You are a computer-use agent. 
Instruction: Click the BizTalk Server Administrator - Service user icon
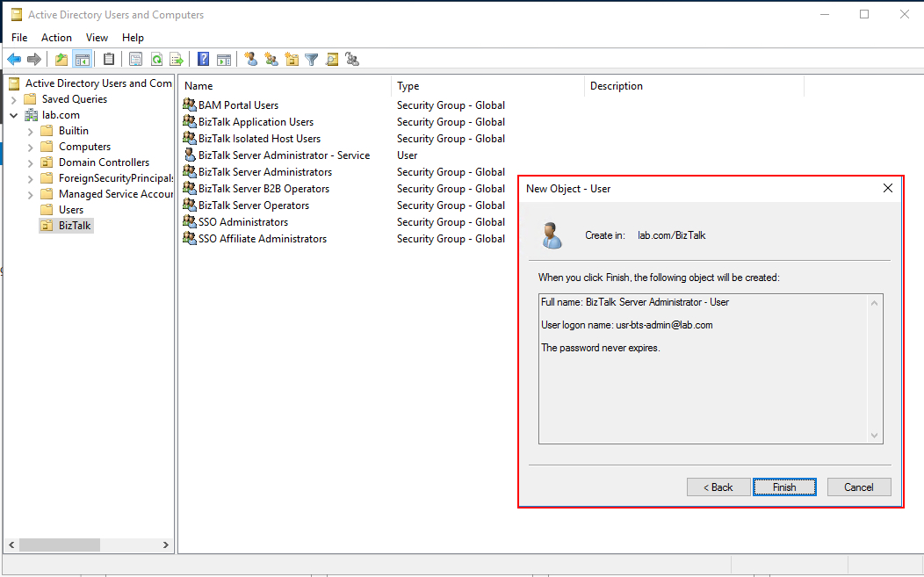coord(189,155)
